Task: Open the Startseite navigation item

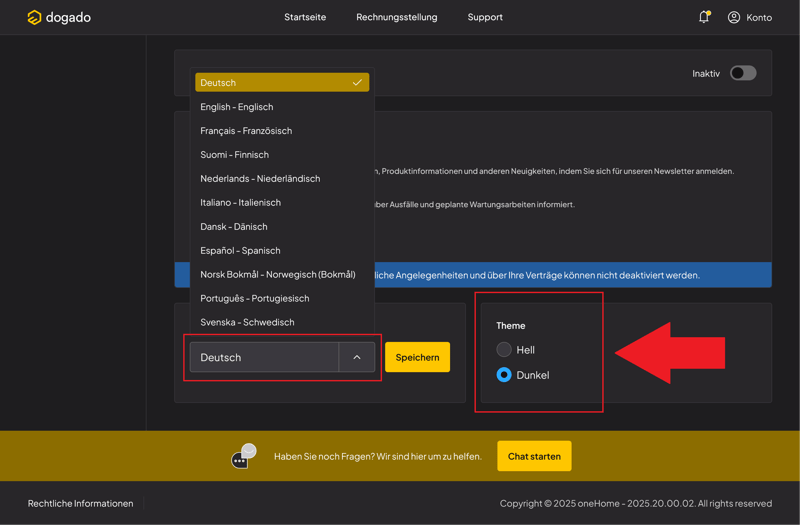Action: 305,17
